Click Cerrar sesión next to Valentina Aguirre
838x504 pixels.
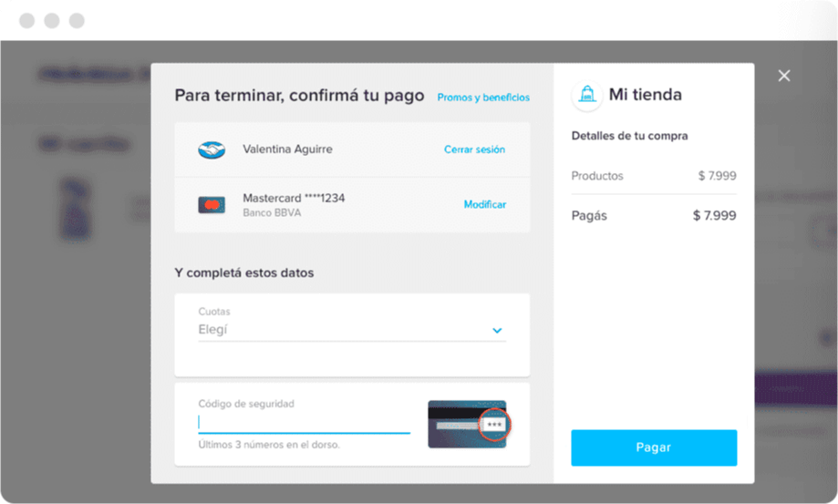click(474, 149)
